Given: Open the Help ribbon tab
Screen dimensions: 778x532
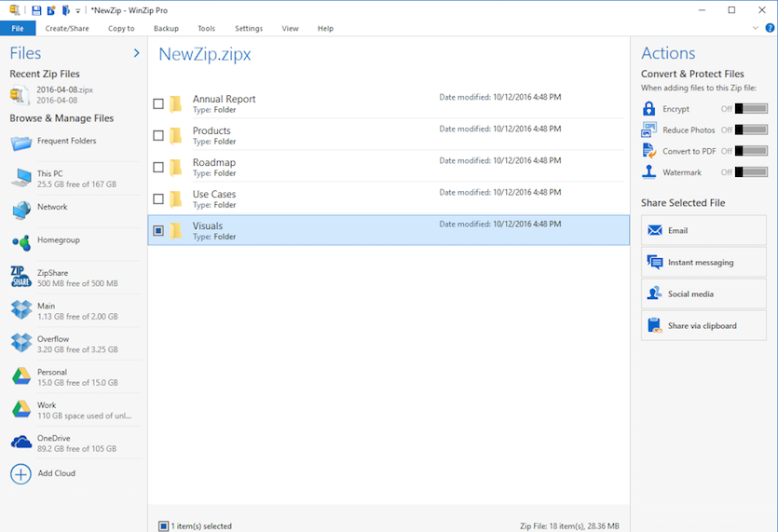Looking at the screenshot, I should (325, 28).
